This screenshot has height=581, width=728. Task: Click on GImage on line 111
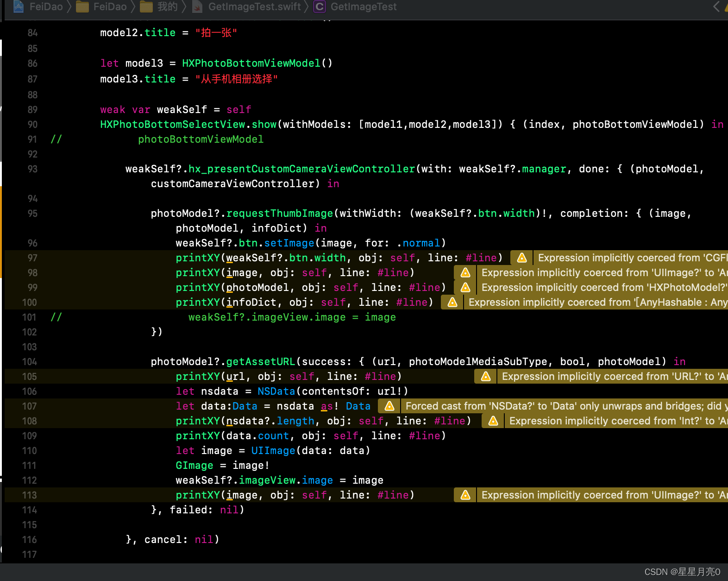click(x=195, y=465)
